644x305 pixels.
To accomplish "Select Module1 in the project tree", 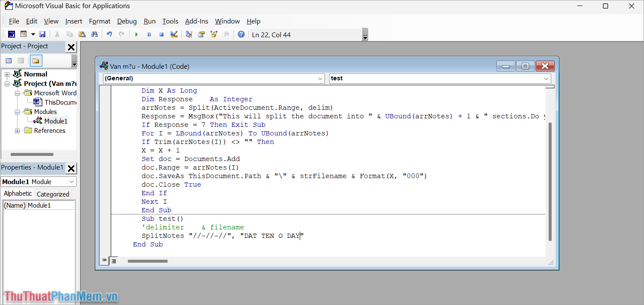I will click(x=56, y=121).
